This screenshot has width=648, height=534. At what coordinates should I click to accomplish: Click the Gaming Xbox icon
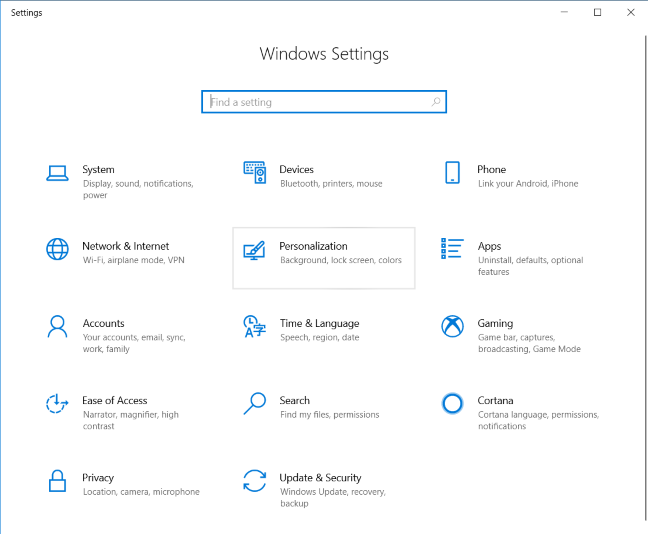point(452,327)
